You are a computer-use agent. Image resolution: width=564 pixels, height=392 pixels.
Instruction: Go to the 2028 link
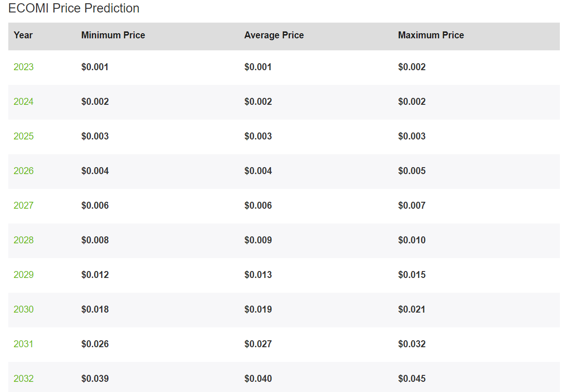pos(24,240)
